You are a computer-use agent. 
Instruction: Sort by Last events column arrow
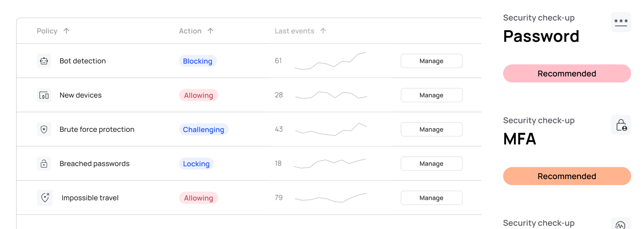point(323,31)
